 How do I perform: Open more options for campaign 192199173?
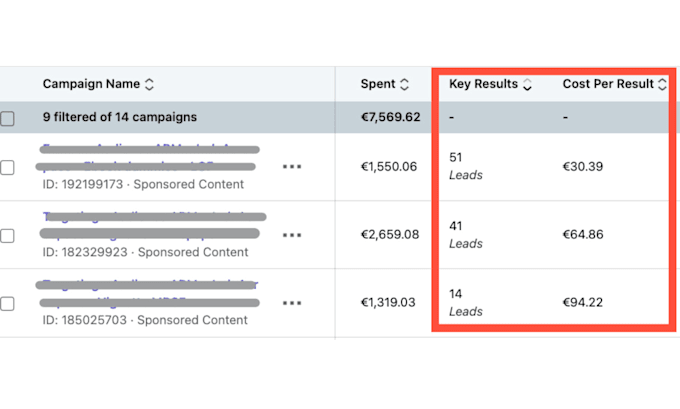click(292, 167)
